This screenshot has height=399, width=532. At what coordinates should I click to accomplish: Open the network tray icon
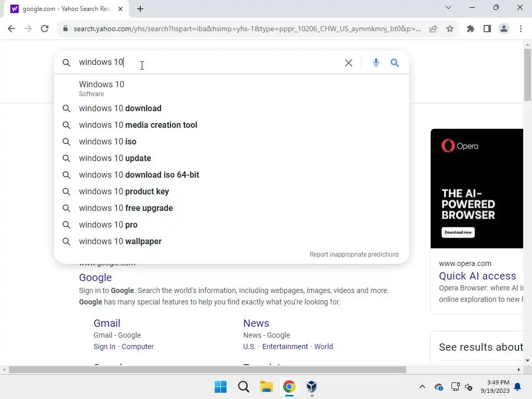(x=455, y=387)
